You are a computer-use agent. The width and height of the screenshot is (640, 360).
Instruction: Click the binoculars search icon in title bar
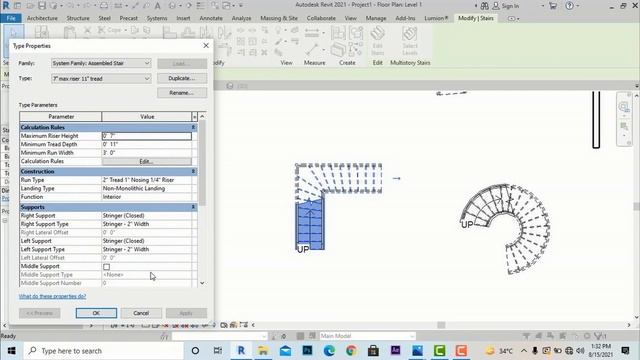(484, 6)
